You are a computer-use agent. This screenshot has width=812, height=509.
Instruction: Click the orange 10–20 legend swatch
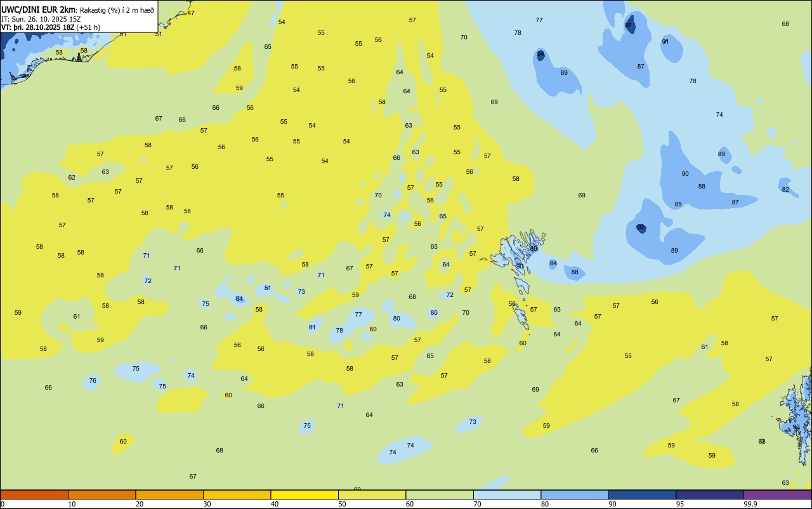[101, 494]
